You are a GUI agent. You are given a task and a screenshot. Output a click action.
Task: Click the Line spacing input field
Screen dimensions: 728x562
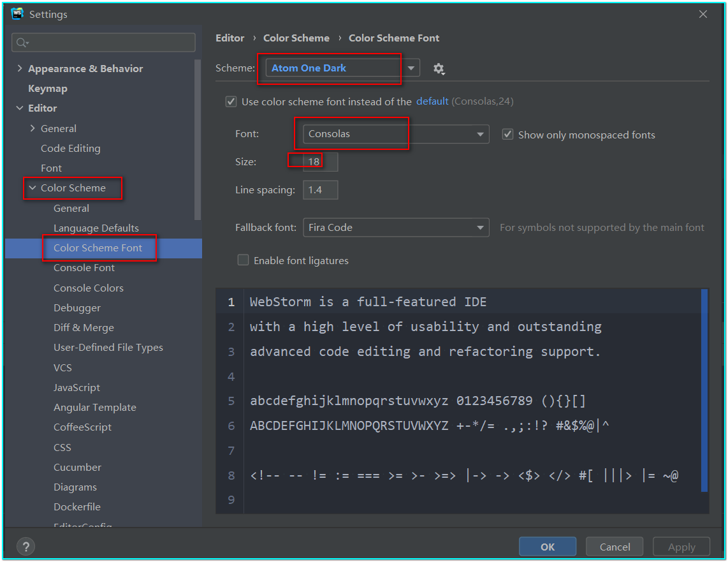point(320,190)
